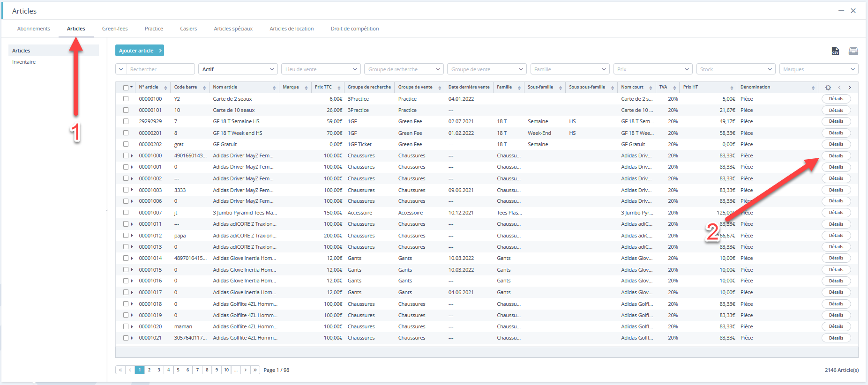Sort by Prix HT column
868x385 pixels.
coord(732,88)
